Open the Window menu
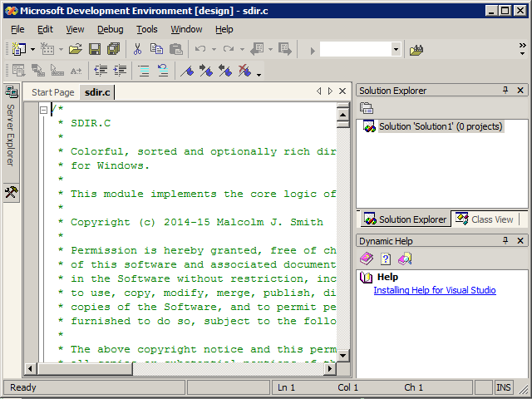 click(186, 30)
